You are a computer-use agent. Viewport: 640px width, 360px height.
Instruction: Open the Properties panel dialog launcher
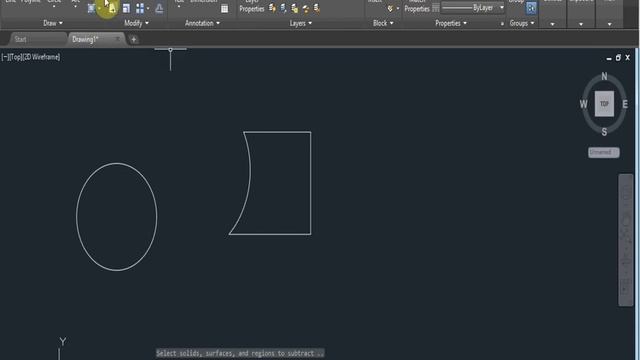[502, 24]
